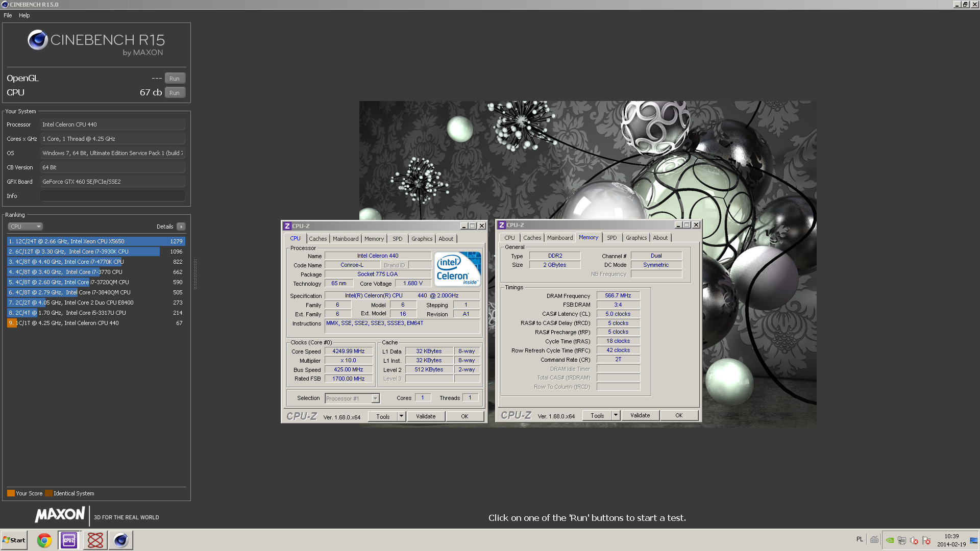
Task: Open the Start menu
Action: click(14, 540)
